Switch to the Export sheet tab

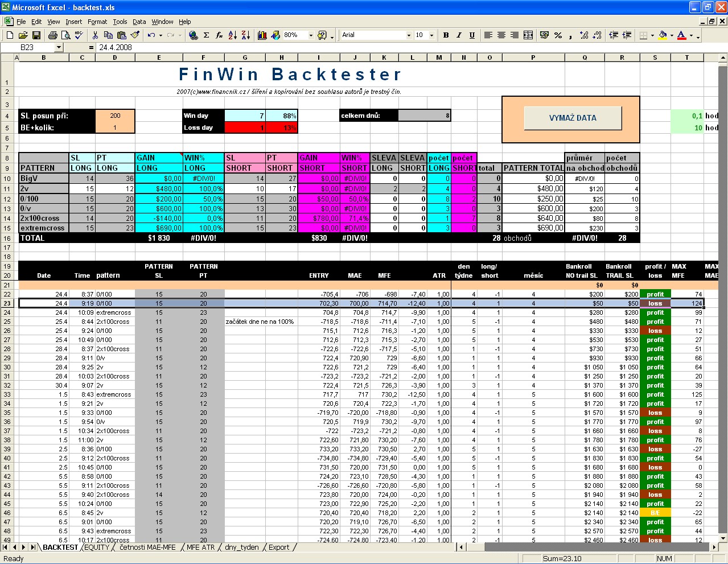pyautogui.click(x=279, y=547)
